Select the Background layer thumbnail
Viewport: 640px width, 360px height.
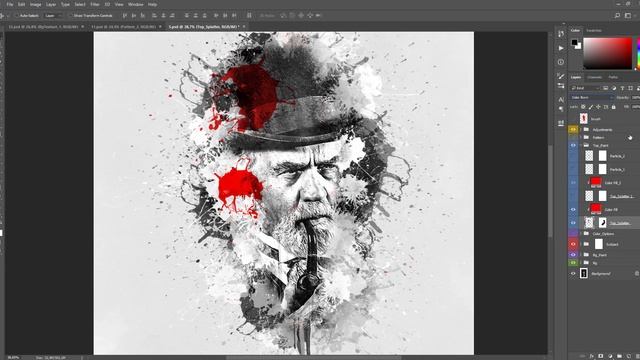coord(584,273)
